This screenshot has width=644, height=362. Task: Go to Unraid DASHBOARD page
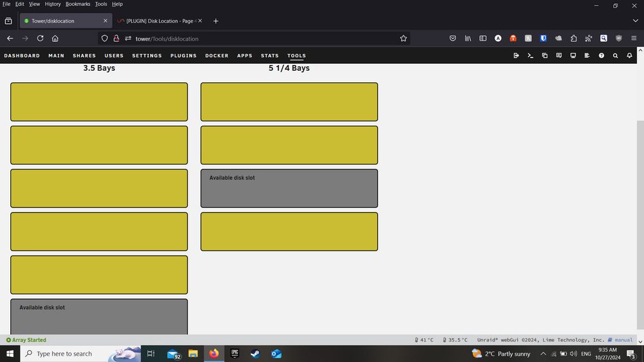(x=22, y=55)
